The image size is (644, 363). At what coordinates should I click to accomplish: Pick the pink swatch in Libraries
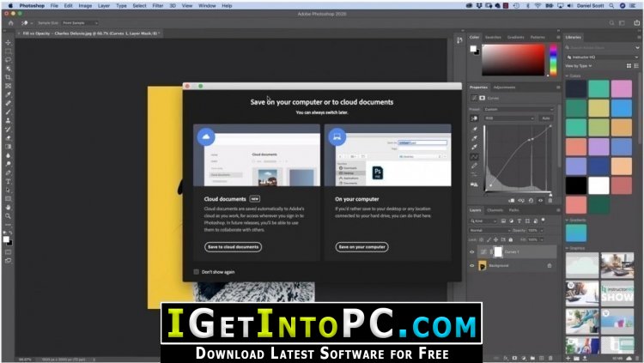(x=621, y=88)
